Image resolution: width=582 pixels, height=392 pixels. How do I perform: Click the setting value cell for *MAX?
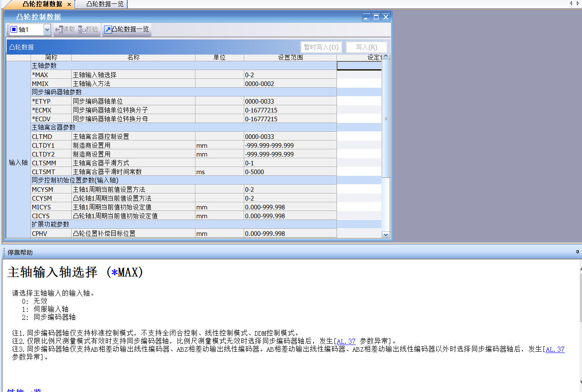click(x=359, y=75)
